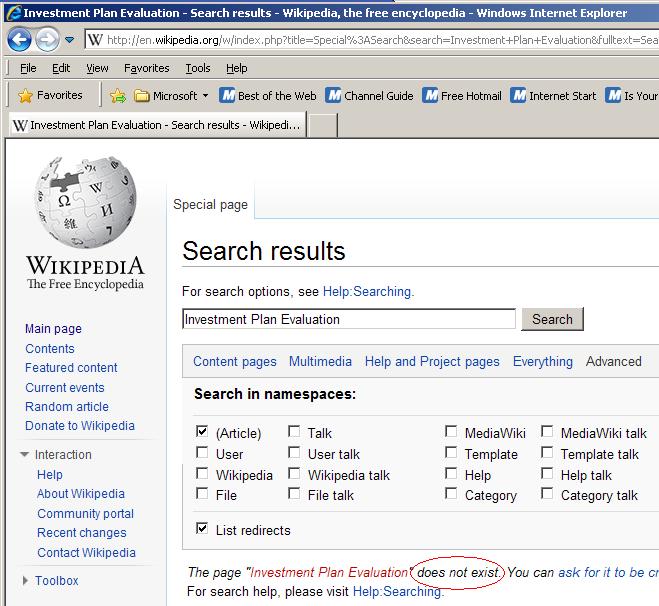Open the Featured content link

(x=71, y=368)
